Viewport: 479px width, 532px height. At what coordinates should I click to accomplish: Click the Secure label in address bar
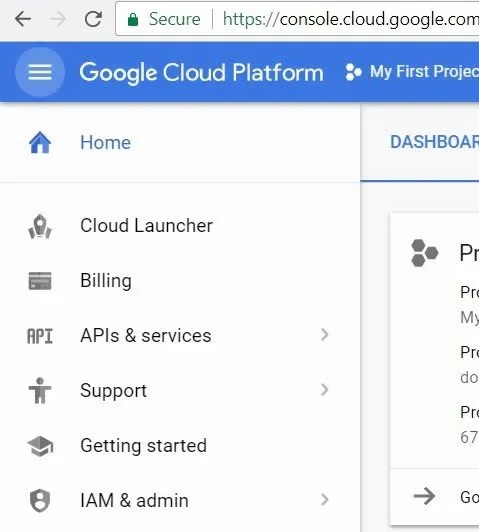(x=175, y=19)
